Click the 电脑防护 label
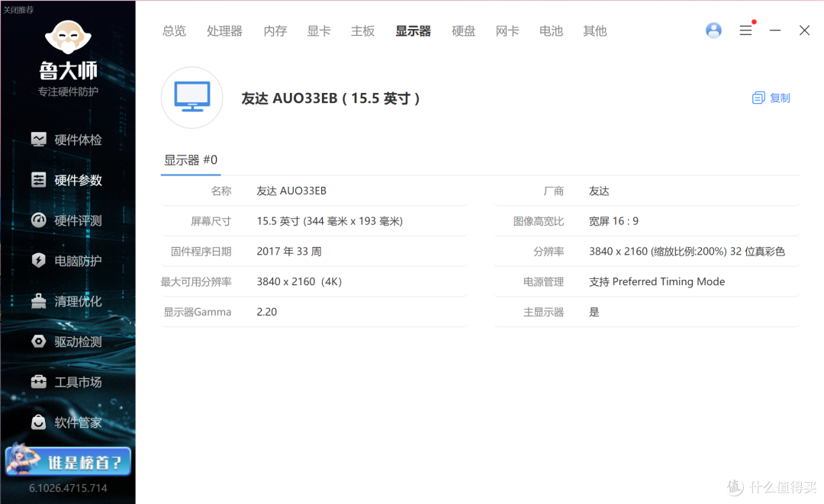This screenshot has width=824, height=504. click(78, 261)
